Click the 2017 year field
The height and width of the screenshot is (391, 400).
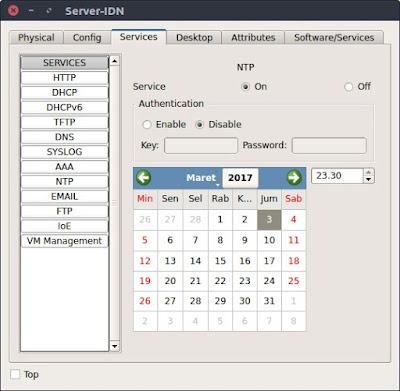click(240, 178)
